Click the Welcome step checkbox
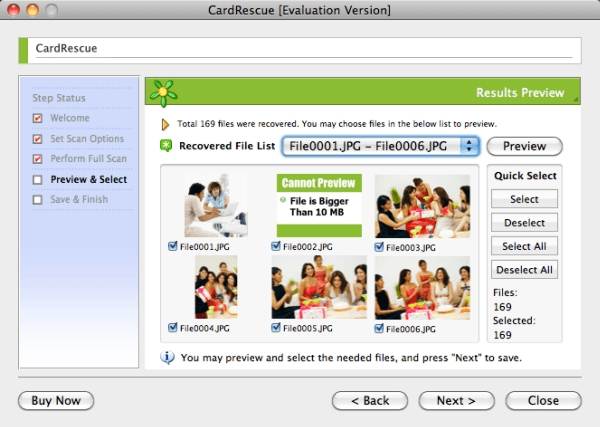Viewport: 600px width, 427px height. pos(38,118)
